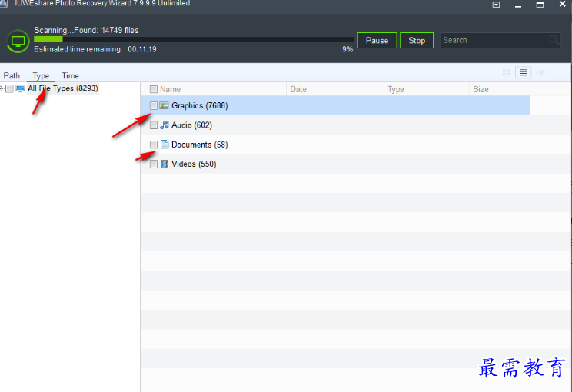Expand the All File Types tree node
Image resolution: width=572 pixels, height=392 pixels.
[2, 88]
